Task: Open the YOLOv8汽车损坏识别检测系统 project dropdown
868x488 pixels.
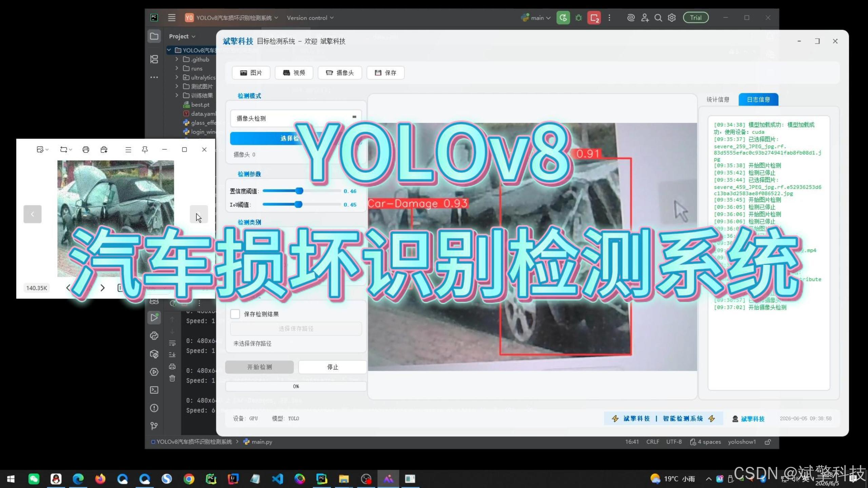Action: (x=232, y=18)
